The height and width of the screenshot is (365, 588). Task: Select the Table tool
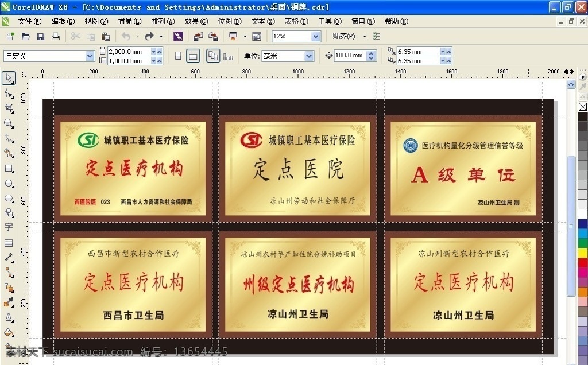9,243
